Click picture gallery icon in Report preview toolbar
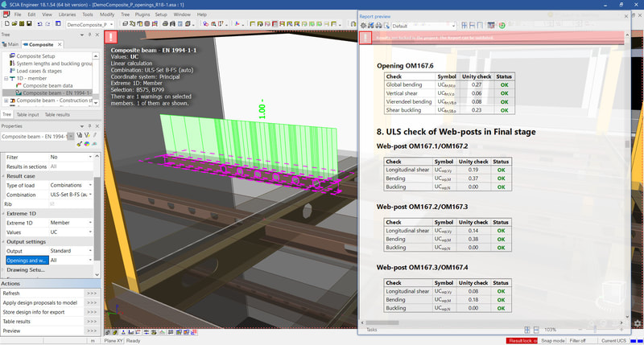The height and width of the screenshot is (345, 644). pos(491,26)
